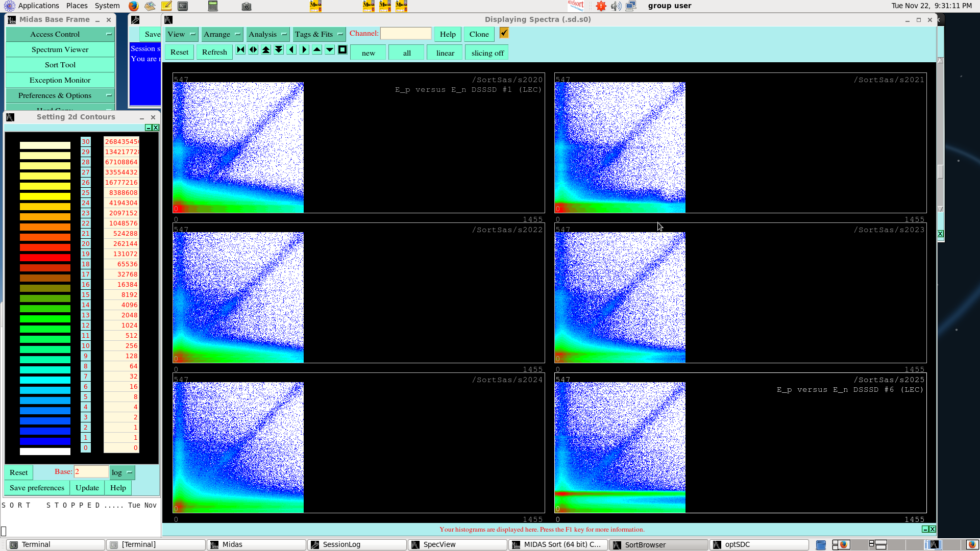Open the Analysis dropdown menu

point(267,34)
